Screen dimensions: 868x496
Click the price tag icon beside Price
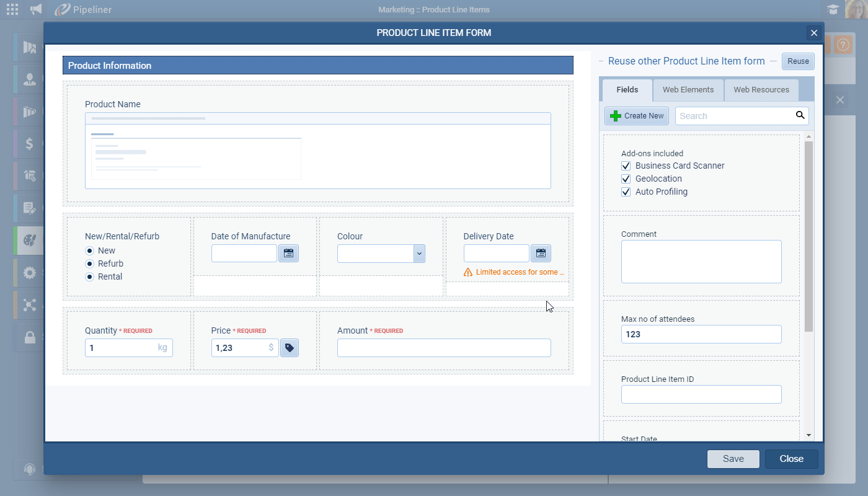click(x=289, y=348)
